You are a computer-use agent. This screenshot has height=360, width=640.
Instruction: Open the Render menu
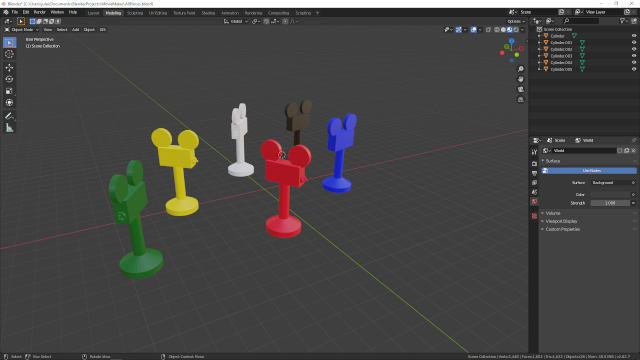point(40,12)
